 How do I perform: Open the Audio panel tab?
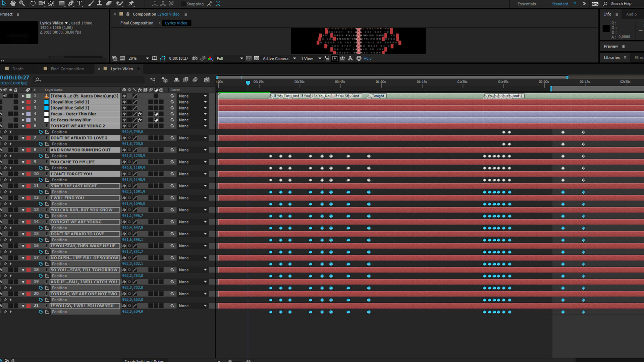pyautogui.click(x=631, y=14)
